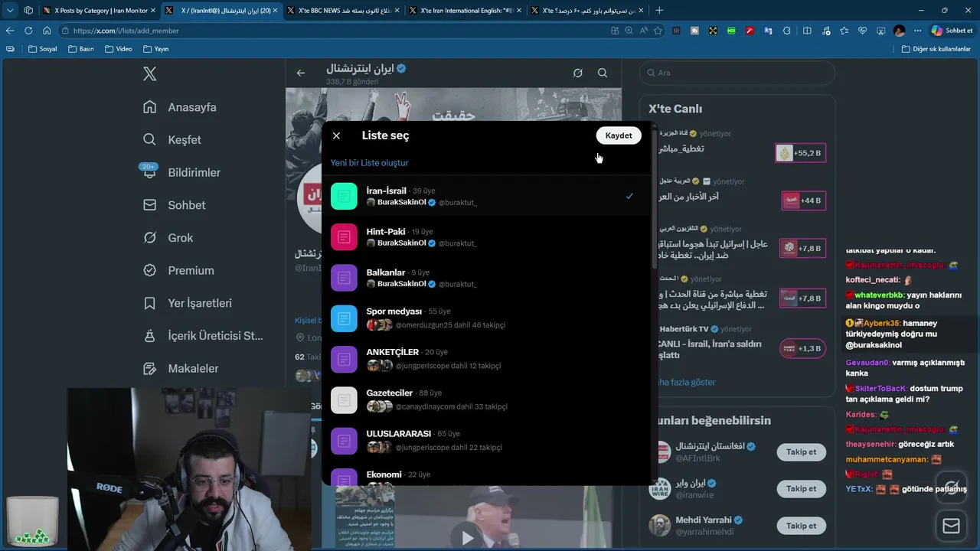Click the browser home button

click(x=47, y=31)
